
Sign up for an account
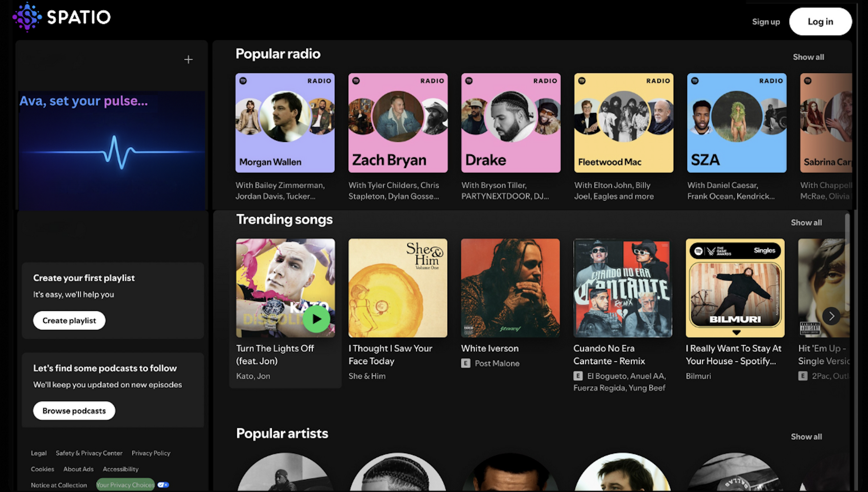coord(766,21)
